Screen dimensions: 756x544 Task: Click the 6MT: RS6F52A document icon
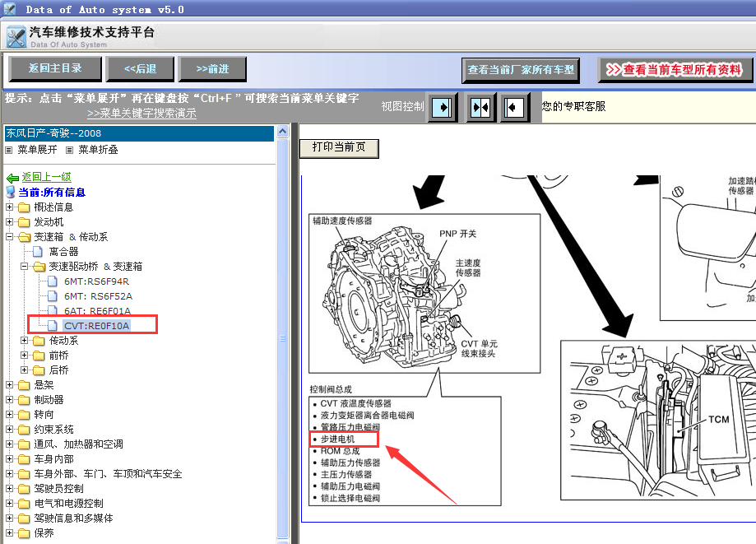tap(53, 296)
